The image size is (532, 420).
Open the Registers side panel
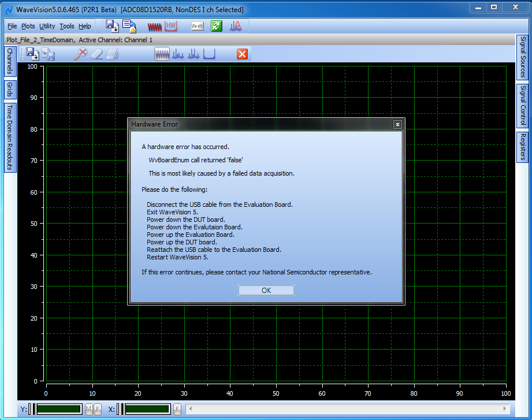point(523,147)
